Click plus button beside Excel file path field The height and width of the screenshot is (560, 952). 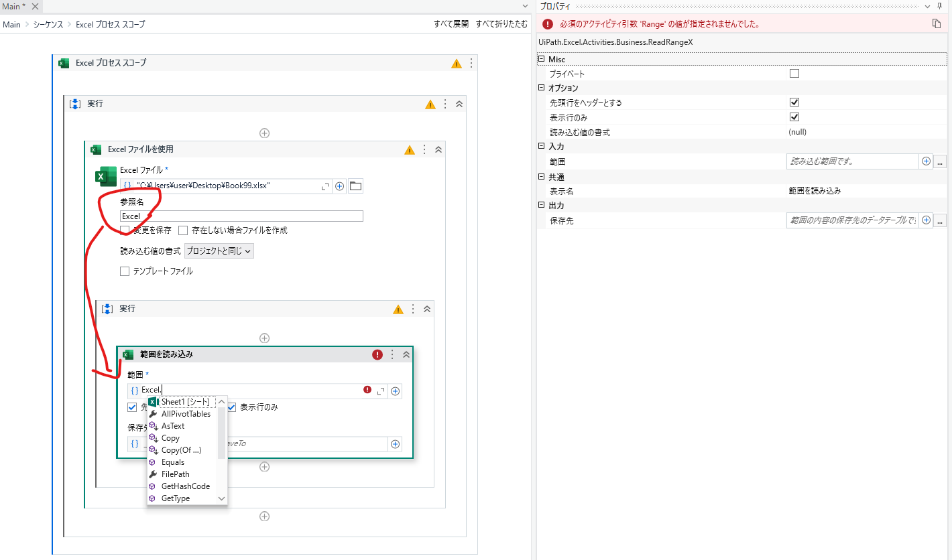(x=340, y=186)
